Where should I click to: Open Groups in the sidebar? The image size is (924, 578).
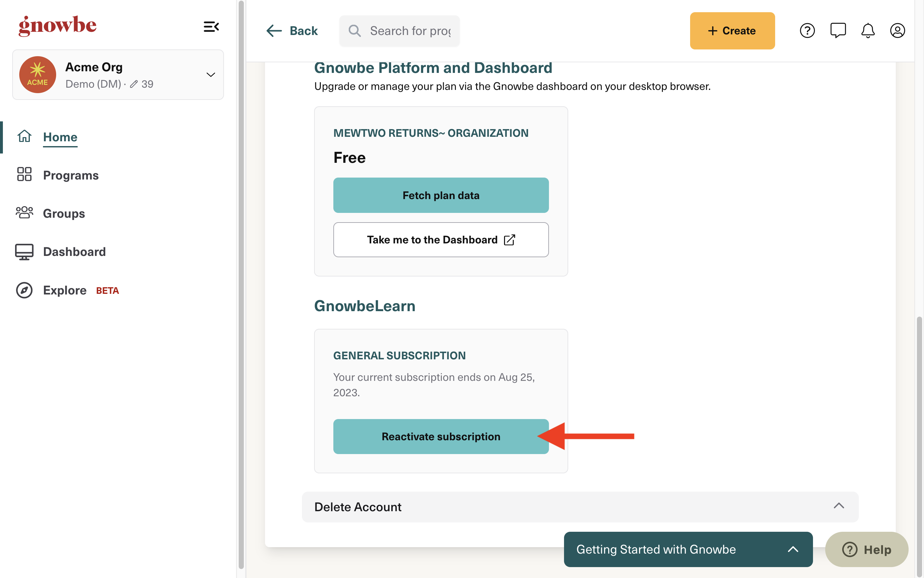pyautogui.click(x=64, y=213)
